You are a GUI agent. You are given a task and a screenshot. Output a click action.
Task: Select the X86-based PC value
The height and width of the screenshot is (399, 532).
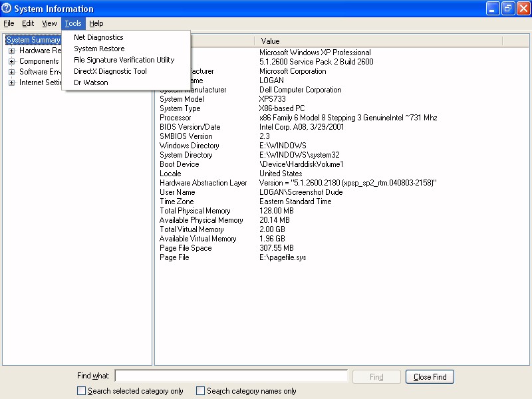click(x=282, y=108)
